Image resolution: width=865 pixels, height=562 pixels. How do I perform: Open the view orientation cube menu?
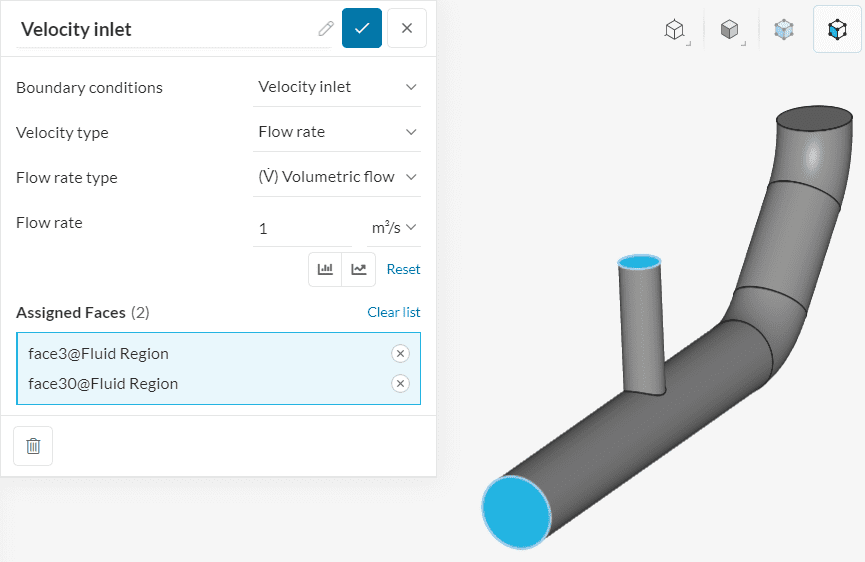676,30
